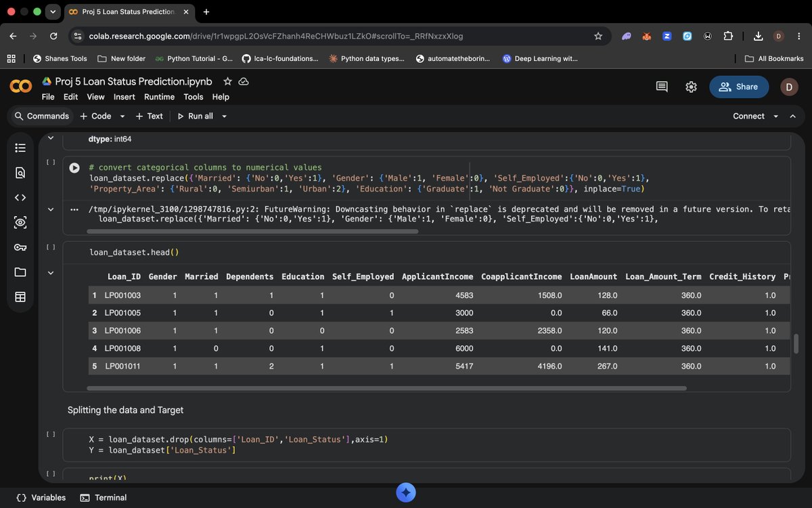Open the Help menu

click(x=221, y=97)
